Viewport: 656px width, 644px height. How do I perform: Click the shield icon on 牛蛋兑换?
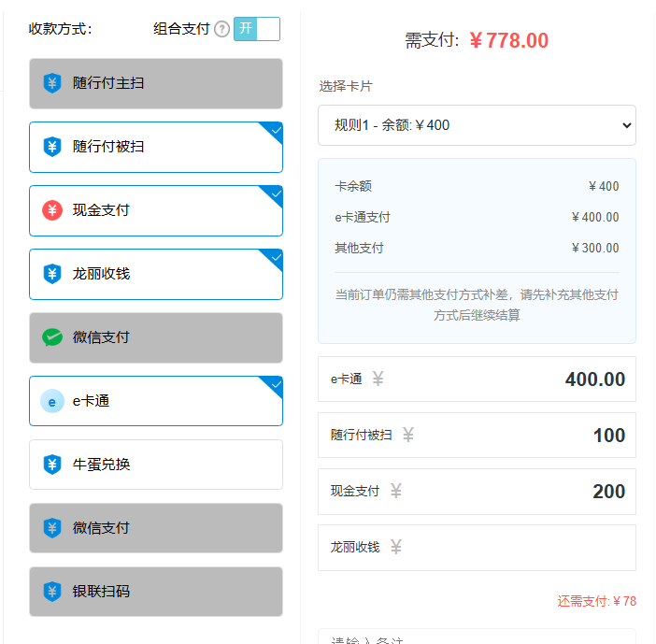pos(52,465)
